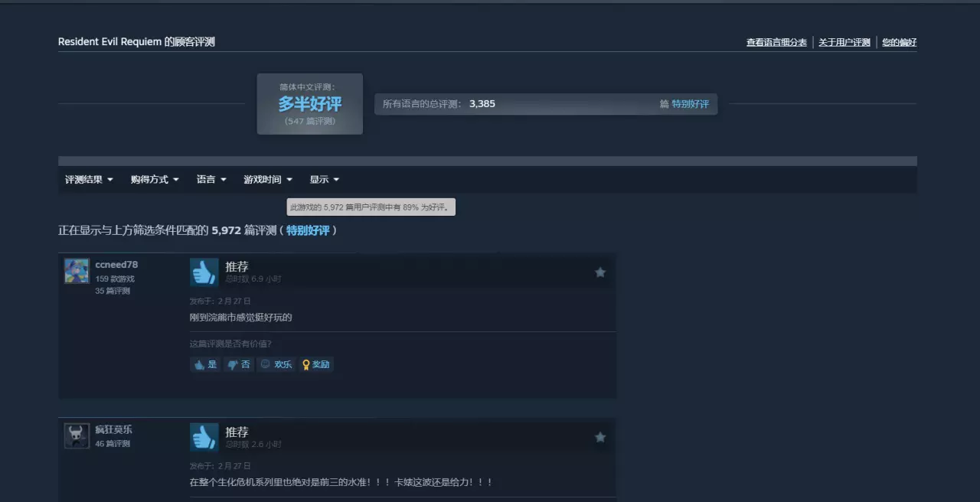Select the review text mentioning 前三的水准
This screenshot has height=502, width=980.
pos(341,482)
